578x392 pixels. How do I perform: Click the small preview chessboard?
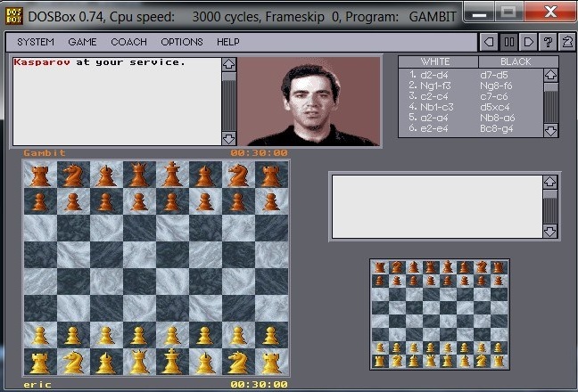[440, 314]
